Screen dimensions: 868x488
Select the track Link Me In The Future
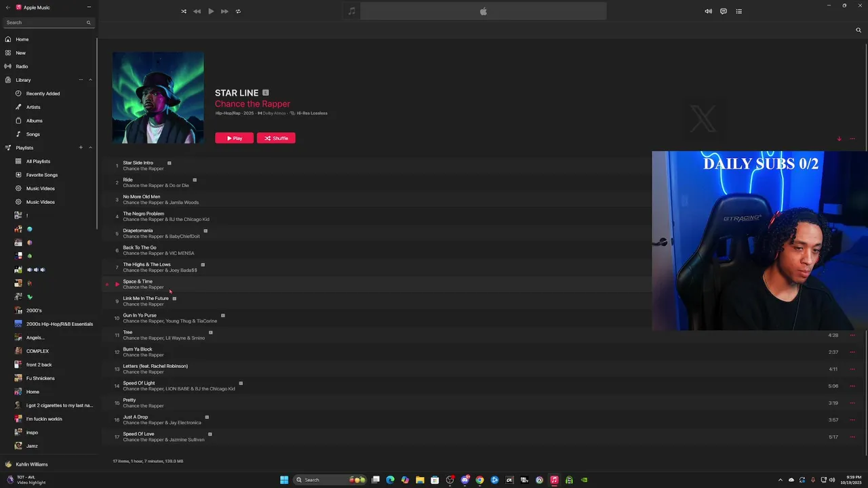pos(485,301)
